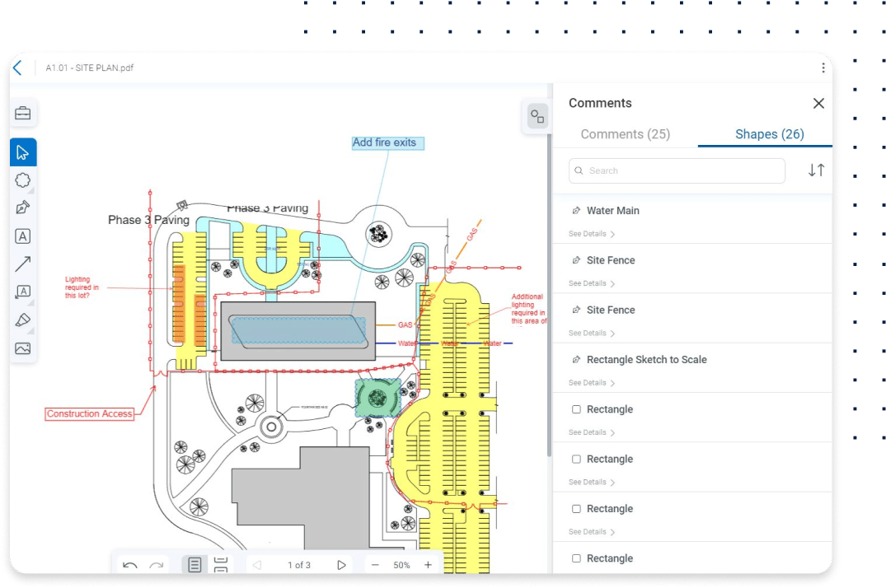Select the arrow pointer selection tool

click(23, 152)
